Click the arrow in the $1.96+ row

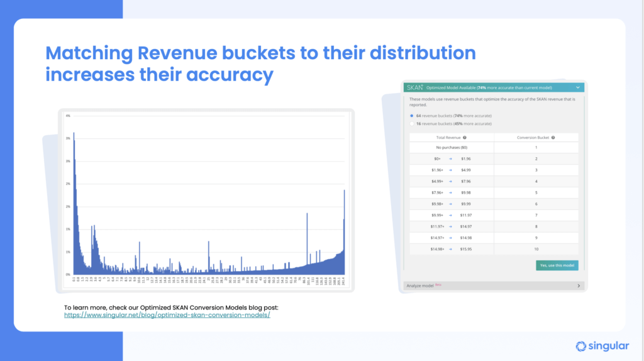tap(450, 170)
